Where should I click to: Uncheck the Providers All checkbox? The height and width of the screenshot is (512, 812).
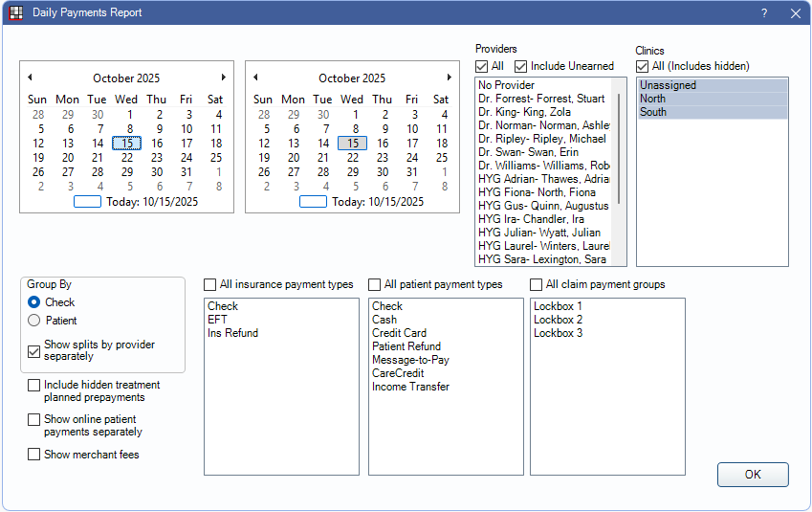(483, 67)
